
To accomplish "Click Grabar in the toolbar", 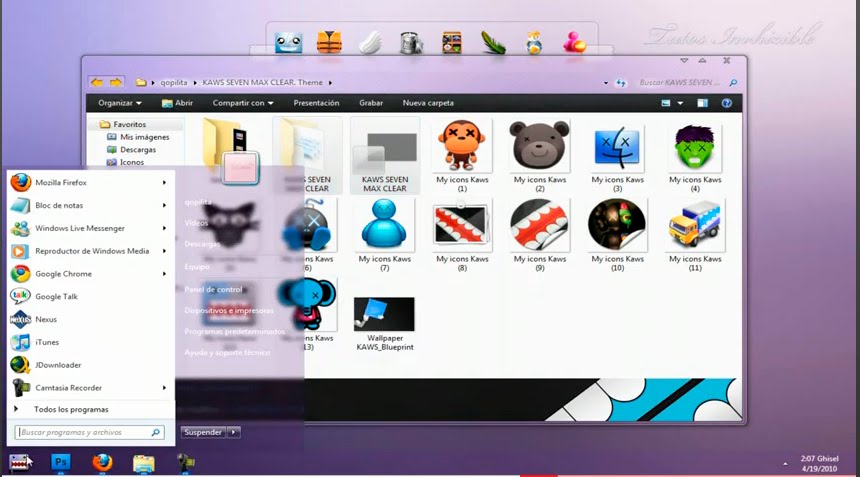I will (x=371, y=103).
